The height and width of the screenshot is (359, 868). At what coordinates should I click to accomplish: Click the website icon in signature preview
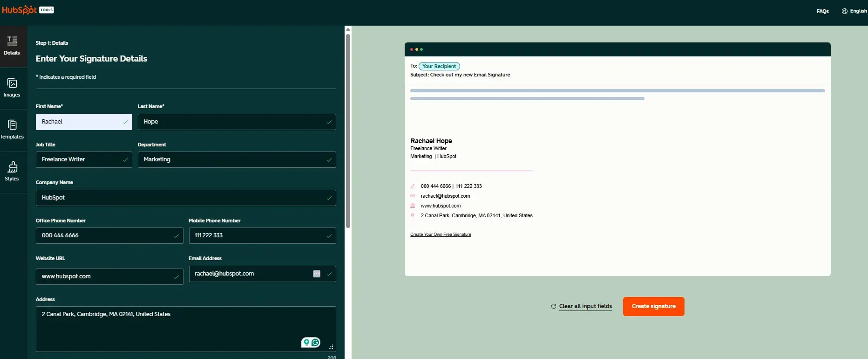pos(413,206)
